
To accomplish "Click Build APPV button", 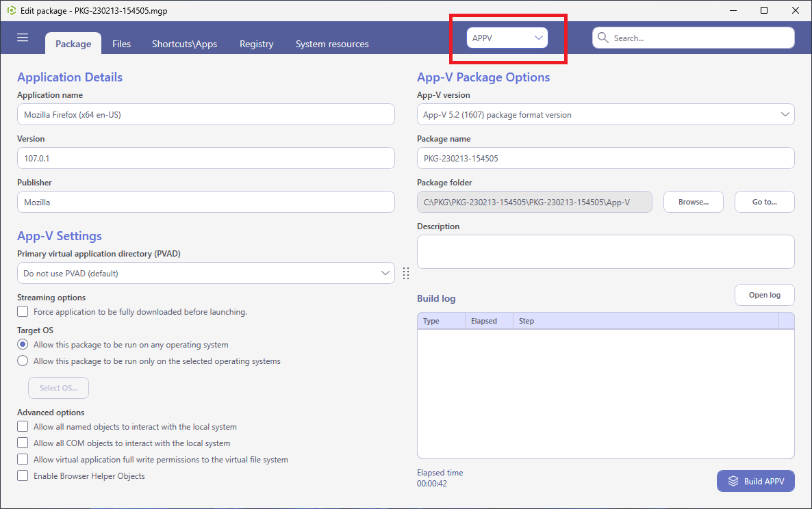I will (x=756, y=481).
